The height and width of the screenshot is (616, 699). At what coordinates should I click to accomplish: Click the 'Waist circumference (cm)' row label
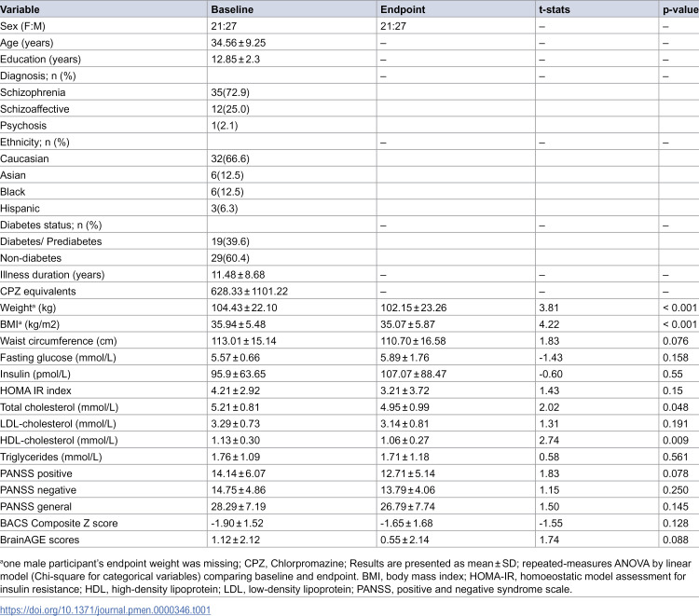(59, 341)
